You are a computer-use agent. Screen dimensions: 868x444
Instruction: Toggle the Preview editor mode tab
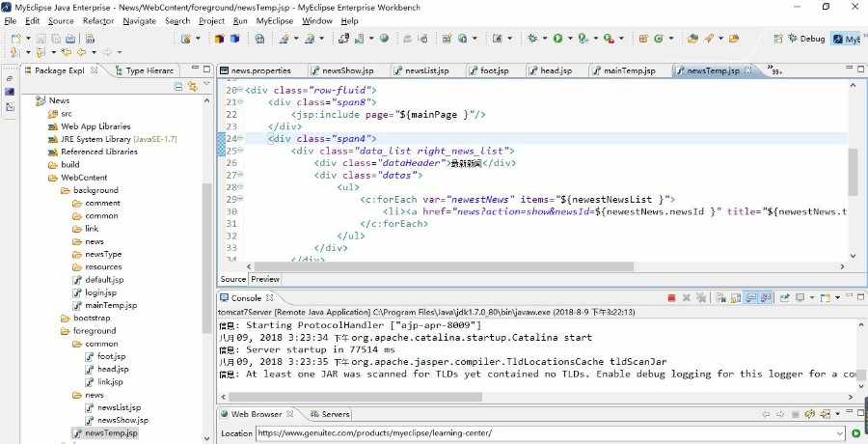265,279
